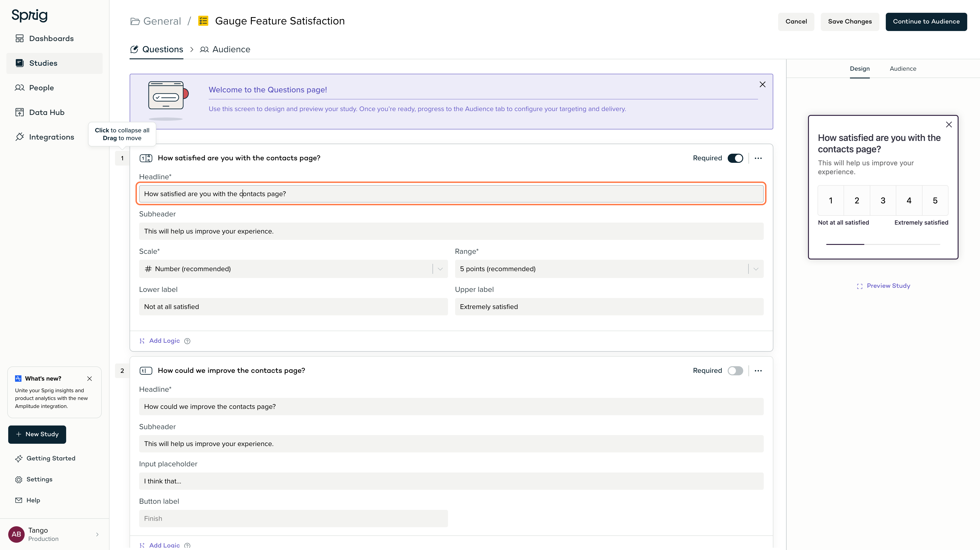
Task: Open the Range dropdown
Action: coord(609,269)
